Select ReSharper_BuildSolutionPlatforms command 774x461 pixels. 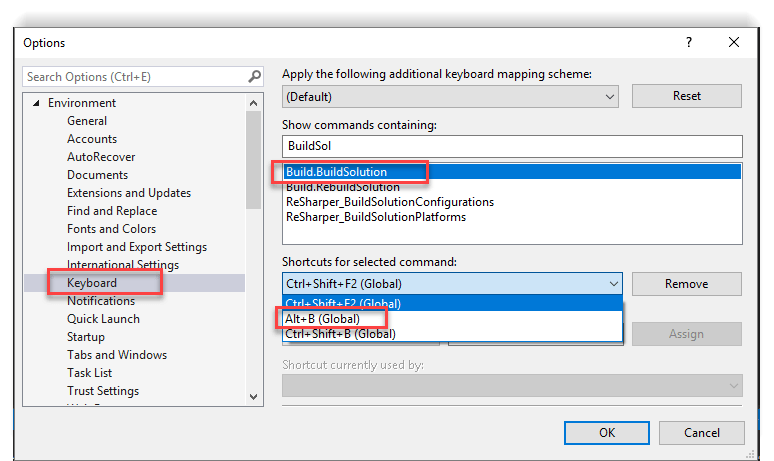click(376, 217)
